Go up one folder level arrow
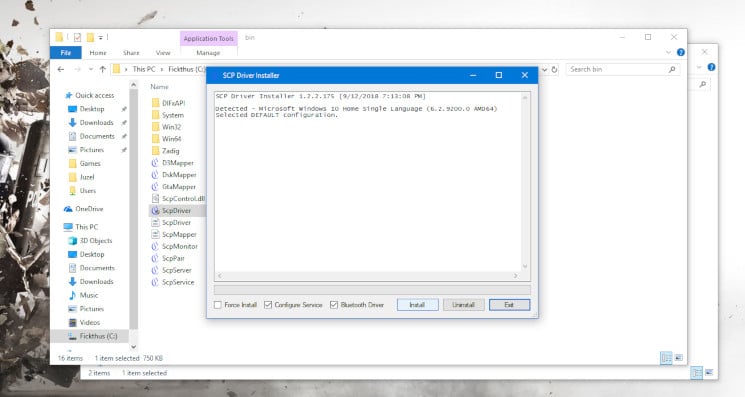 (x=103, y=69)
